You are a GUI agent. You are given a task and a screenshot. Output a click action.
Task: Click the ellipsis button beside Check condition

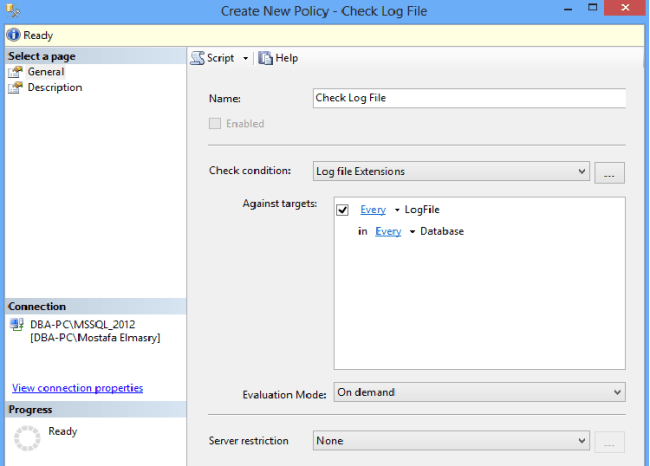click(609, 173)
